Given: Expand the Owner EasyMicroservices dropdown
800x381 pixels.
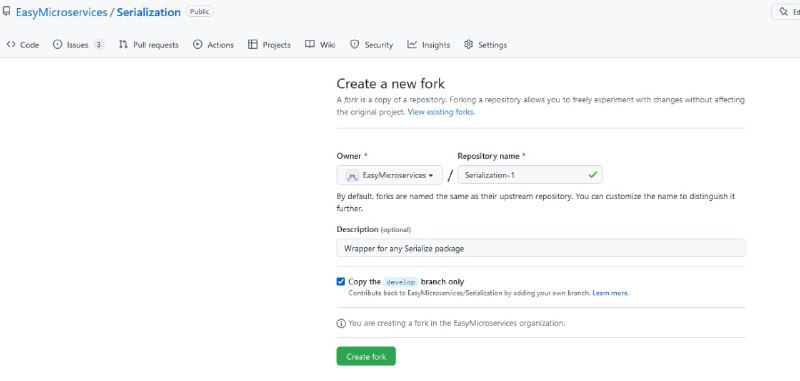Looking at the screenshot, I should [x=390, y=175].
